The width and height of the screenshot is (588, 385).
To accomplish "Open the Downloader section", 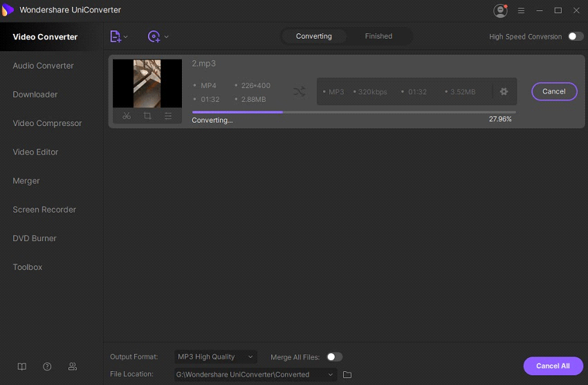I will 35,95.
